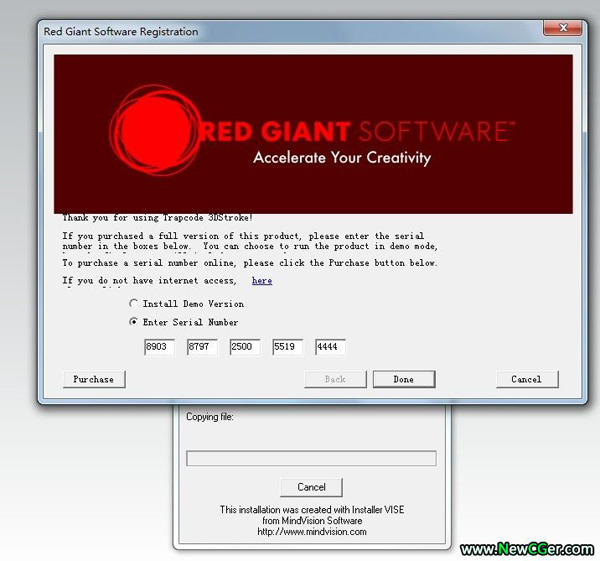Close the Red Giant Software Registration window
This screenshot has width=600, height=561.
point(563,28)
